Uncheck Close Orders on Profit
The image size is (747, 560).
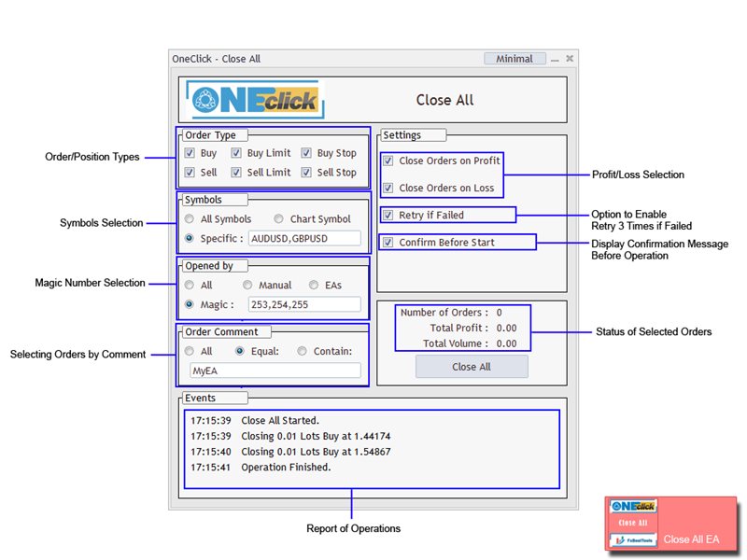(x=388, y=161)
